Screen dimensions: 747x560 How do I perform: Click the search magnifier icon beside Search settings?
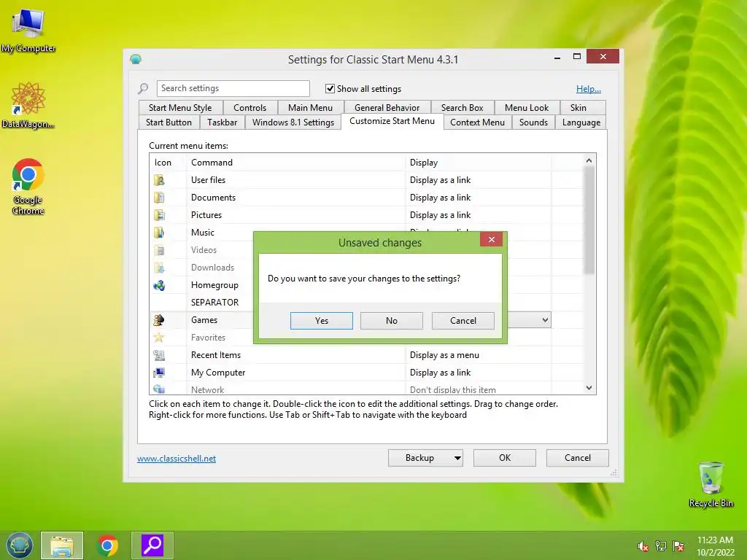(x=143, y=88)
